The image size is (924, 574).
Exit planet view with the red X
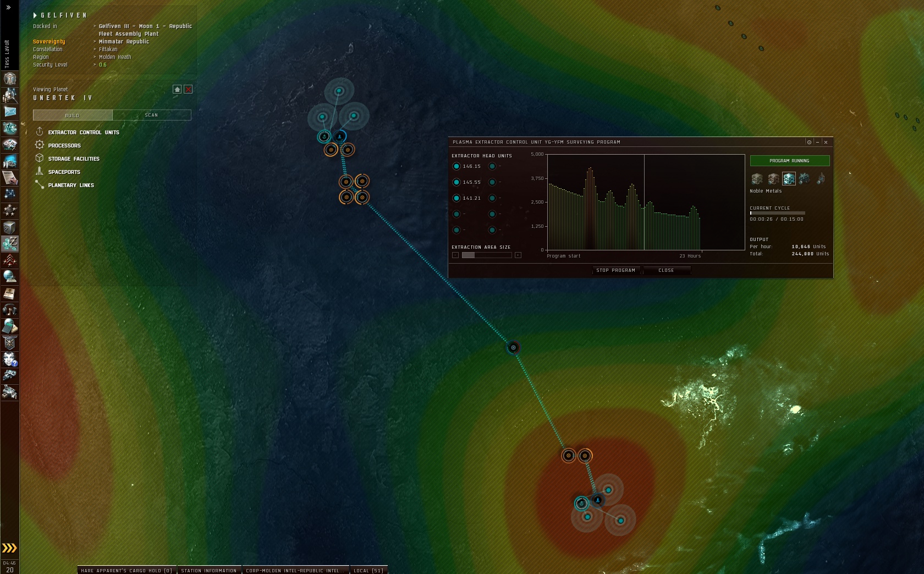pyautogui.click(x=188, y=89)
